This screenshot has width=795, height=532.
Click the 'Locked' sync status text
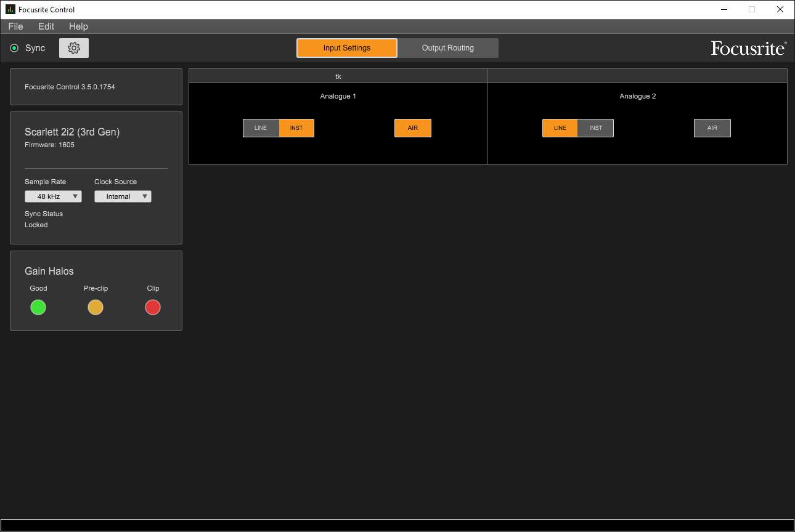[36, 225]
